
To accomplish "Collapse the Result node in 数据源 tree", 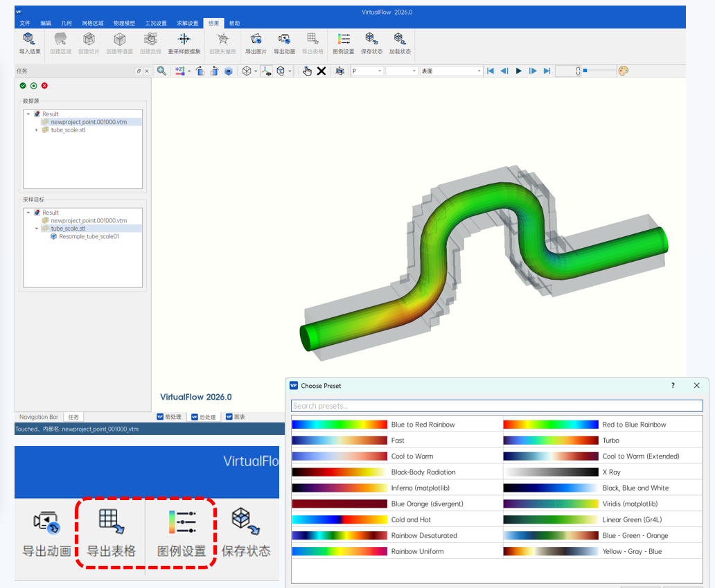I will click(28, 114).
